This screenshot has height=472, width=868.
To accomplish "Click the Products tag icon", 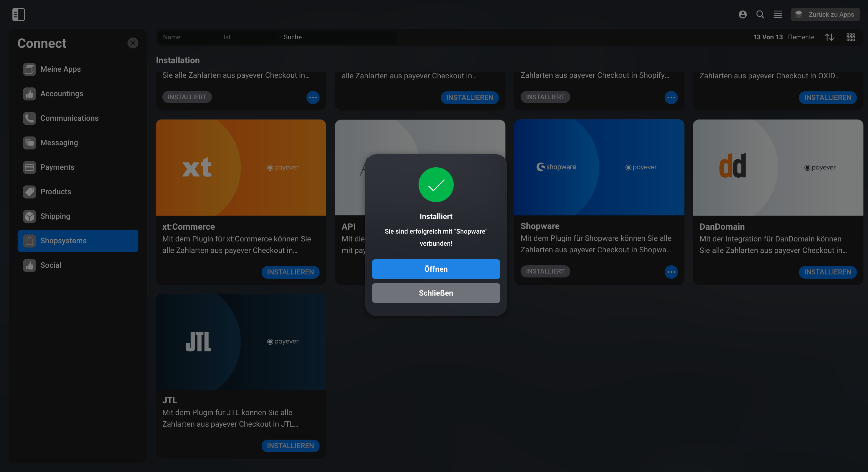I will point(30,192).
